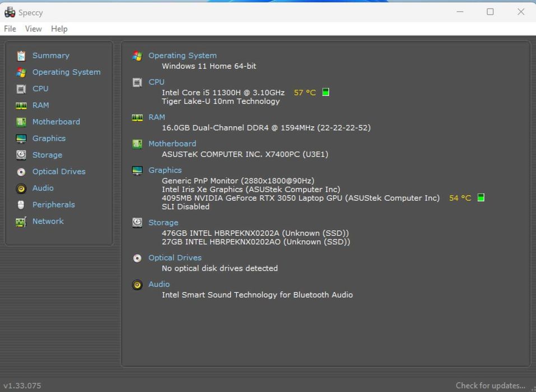
Task: Click the Operating System heading link
Action: click(183, 55)
